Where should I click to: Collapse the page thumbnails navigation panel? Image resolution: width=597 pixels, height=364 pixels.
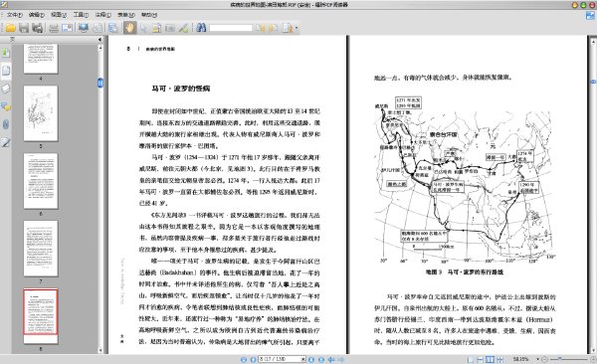click(x=99, y=39)
